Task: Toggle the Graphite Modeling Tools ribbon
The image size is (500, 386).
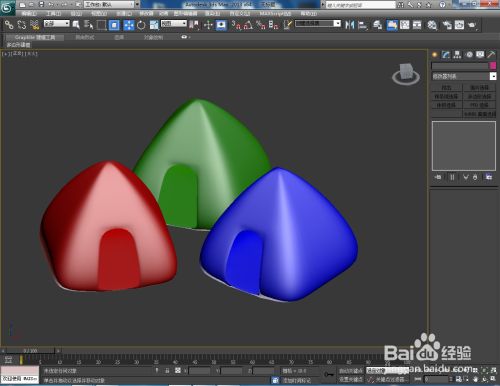Action: (392, 25)
